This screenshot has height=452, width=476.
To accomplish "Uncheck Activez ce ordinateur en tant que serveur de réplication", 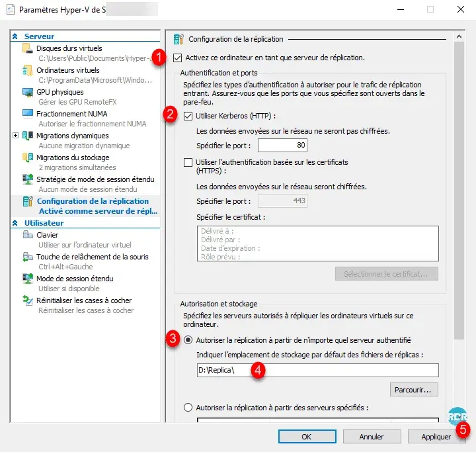I will 177,58.
